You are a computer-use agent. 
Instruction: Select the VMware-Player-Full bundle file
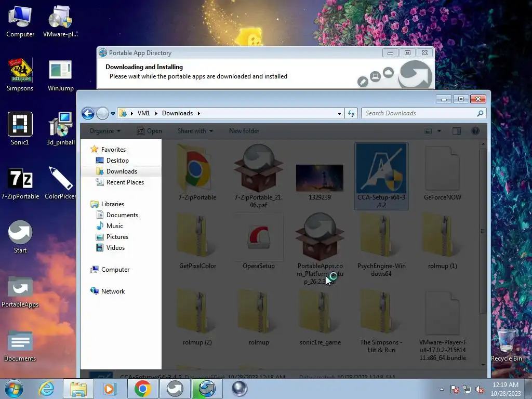(443, 325)
